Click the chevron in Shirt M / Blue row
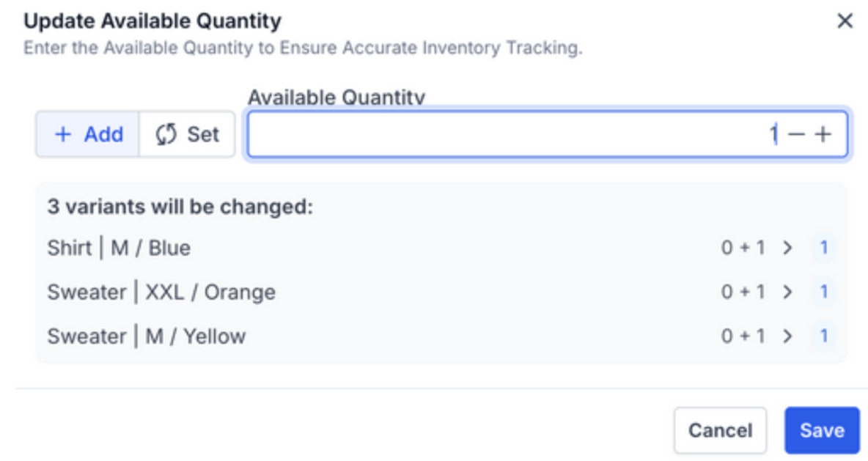868x461 pixels. click(x=788, y=248)
